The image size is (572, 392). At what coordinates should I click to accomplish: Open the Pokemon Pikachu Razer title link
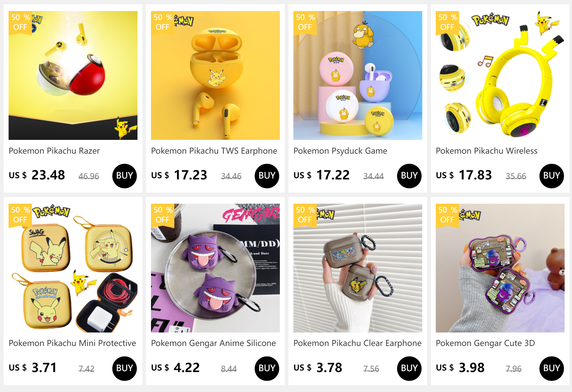[x=54, y=151]
